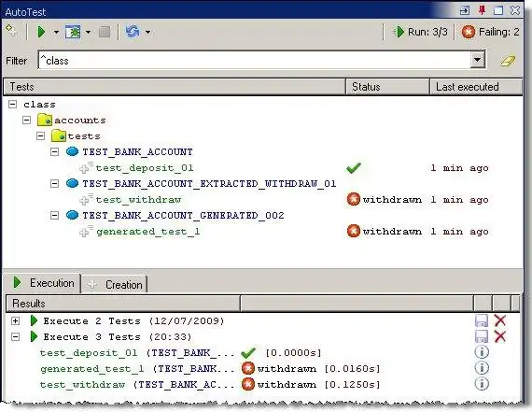Click TEST_BANK_ACCOUNT_EXTRACTED_WITHDRAW_01 class icon
The height and width of the screenshot is (412, 532).
(72, 183)
